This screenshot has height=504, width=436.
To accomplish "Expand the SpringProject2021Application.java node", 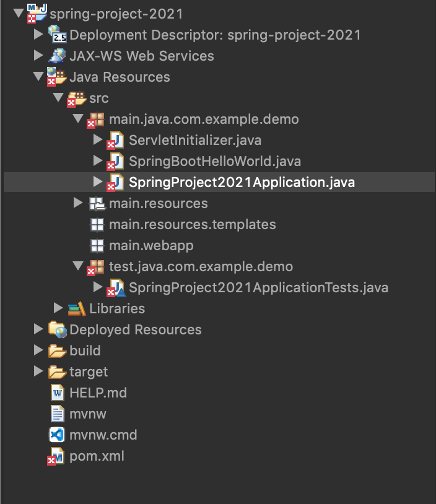I will click(97, 181).
